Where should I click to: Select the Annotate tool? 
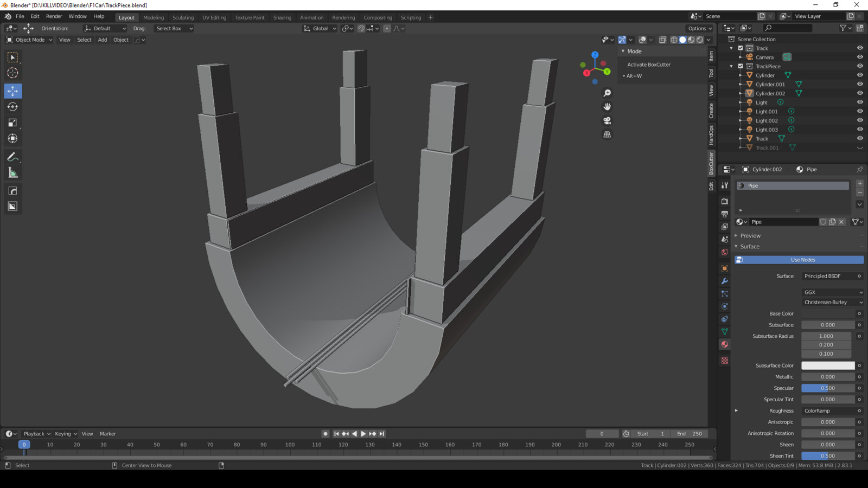pyautogui.click(x=12, y=157)
